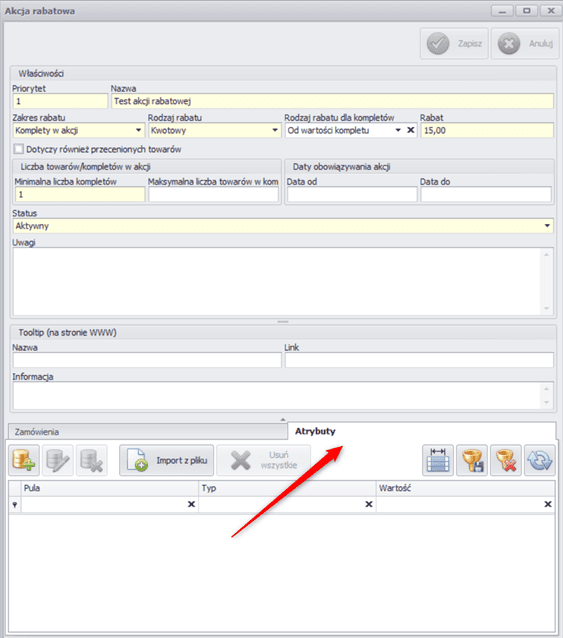Screen dimensions: 563x638
Task: Click the fit column widths icon
Action: pos(438,460)
